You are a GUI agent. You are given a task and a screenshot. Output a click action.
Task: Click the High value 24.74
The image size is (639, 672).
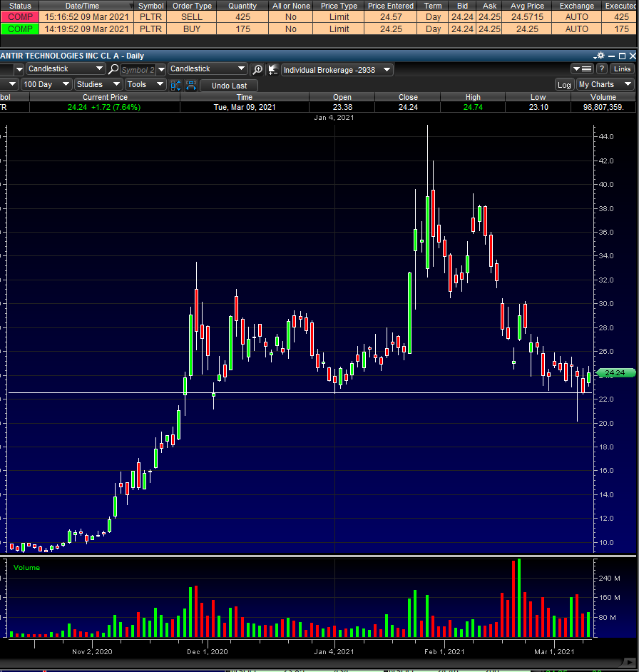pos(473,107)
